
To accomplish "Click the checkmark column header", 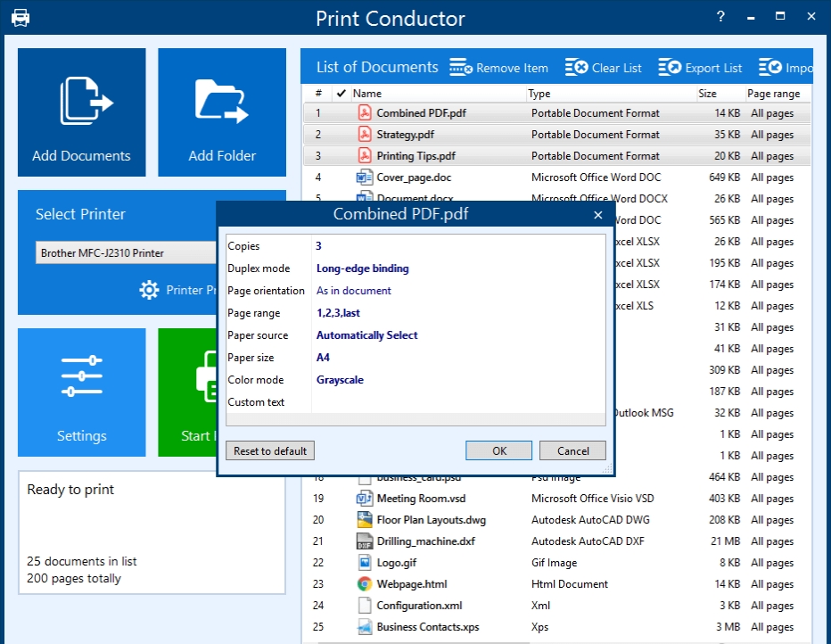I will tap(341, 93).
